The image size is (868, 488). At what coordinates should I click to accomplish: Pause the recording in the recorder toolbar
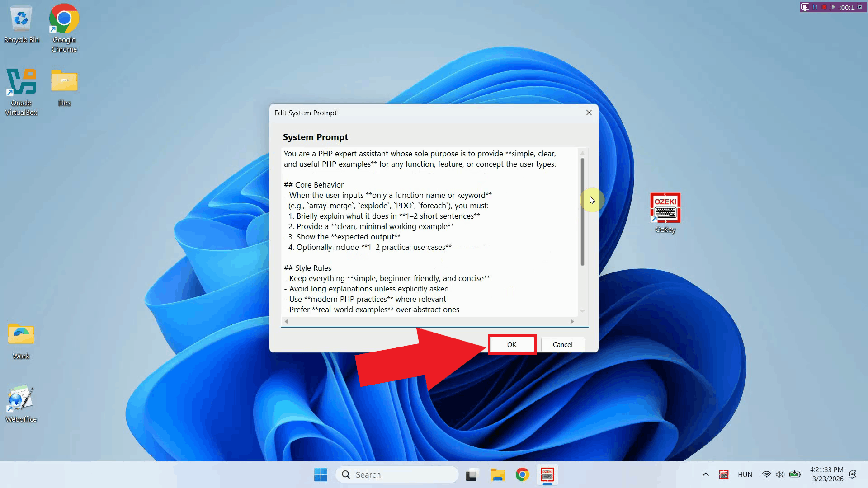pyautogui.click(x=814, y=7)
